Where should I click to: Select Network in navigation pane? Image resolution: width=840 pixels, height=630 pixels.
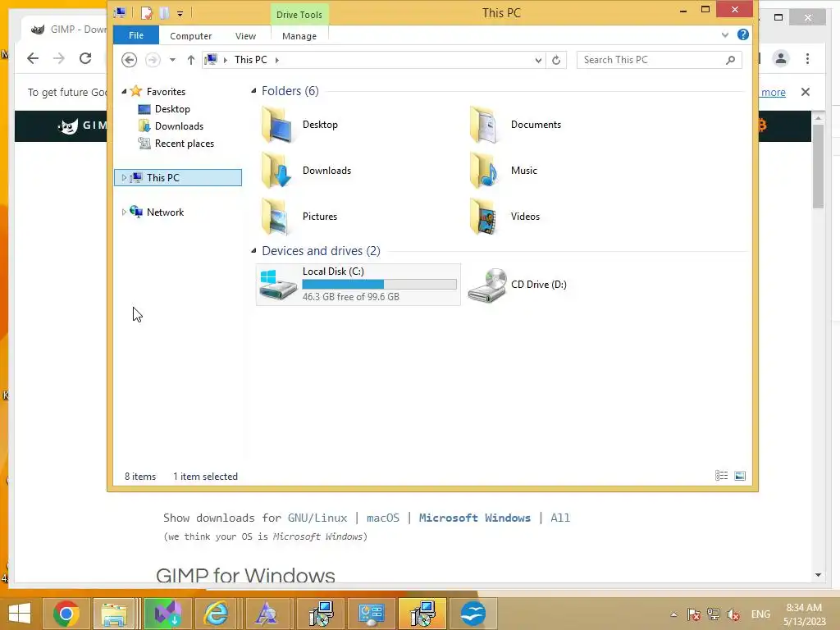click(x=165, y=212)
